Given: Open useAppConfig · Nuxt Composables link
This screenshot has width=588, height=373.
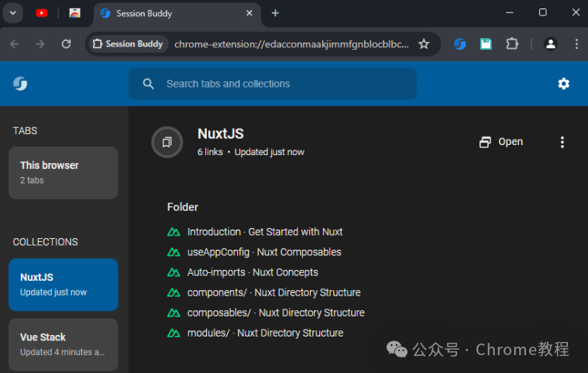Looking at the screenshot, I should coord(264,252).
